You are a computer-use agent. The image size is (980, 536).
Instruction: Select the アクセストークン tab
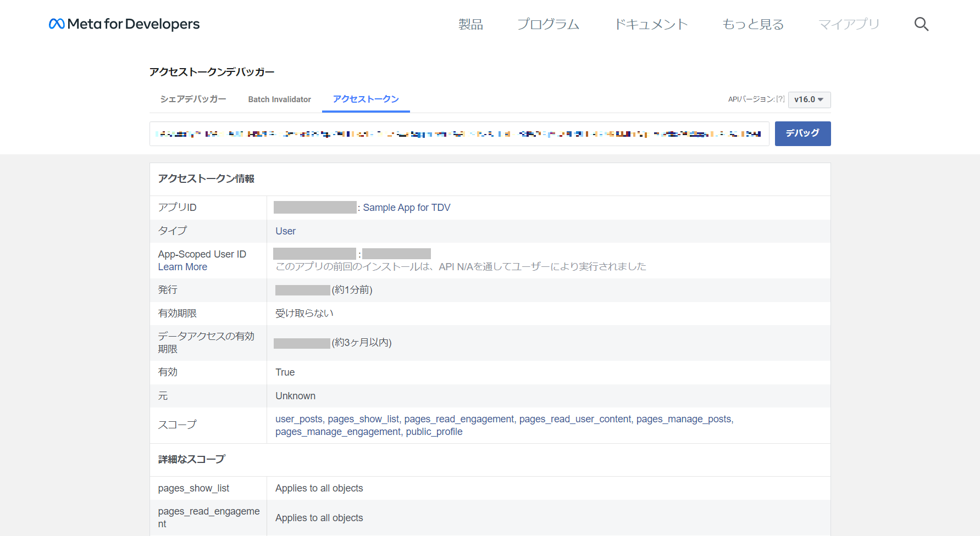pyautogui.click(x=366, y=99)
